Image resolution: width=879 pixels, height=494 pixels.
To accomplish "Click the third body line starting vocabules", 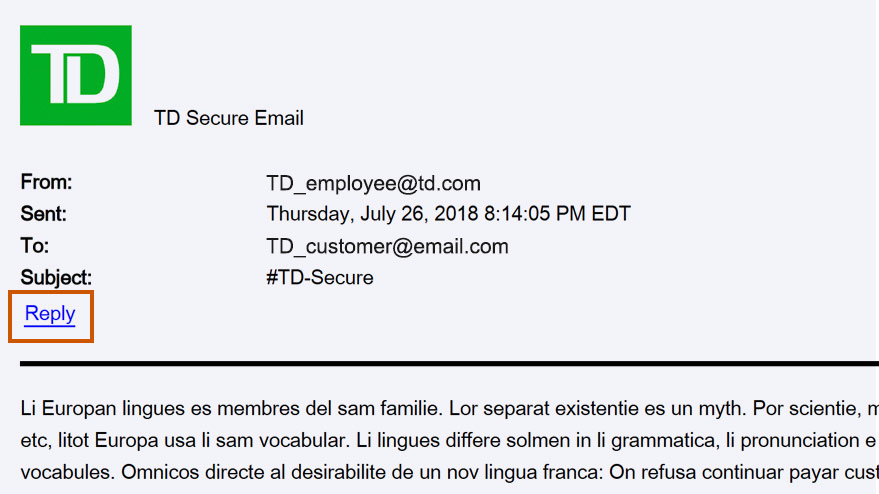I will [450, 472].
